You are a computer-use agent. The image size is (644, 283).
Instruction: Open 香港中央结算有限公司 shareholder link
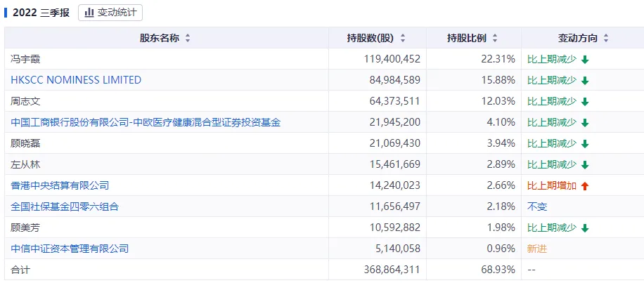[x=60, y=185]
